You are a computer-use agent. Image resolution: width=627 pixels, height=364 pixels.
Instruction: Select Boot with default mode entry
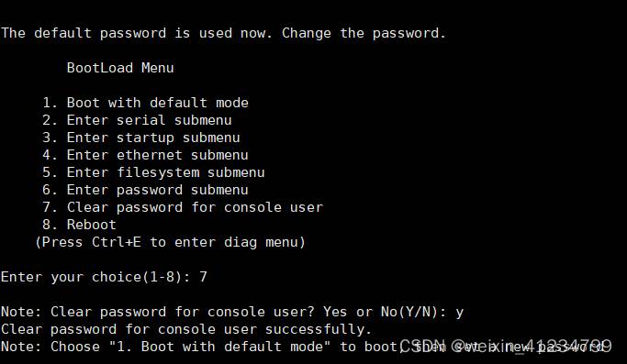pyautogui.click(x=146, y=103)
